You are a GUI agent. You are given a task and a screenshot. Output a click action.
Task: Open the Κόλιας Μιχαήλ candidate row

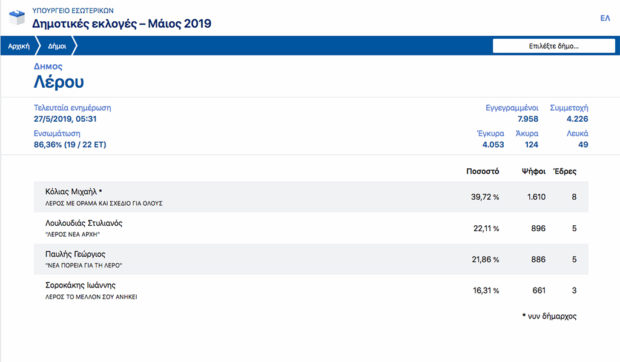(x=311, y=197)
